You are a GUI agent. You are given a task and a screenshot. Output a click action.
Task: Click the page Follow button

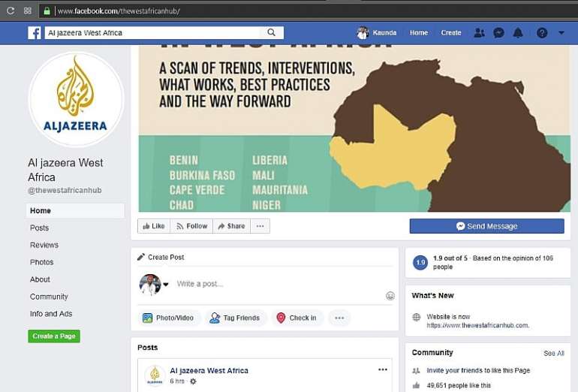point(191,226)
